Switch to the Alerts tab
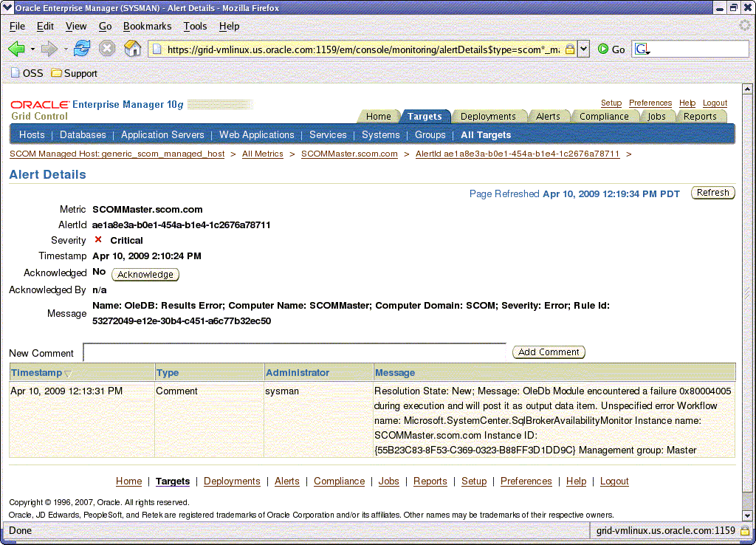Image resolution: width=756 pixels, height=545 pixels. 549,116
